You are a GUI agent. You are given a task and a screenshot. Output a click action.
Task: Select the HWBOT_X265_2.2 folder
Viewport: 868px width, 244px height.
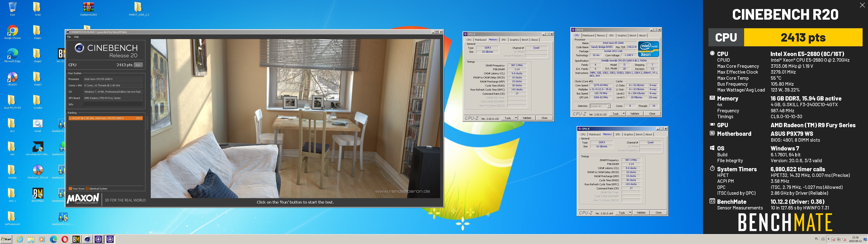(x=139, y=9)
